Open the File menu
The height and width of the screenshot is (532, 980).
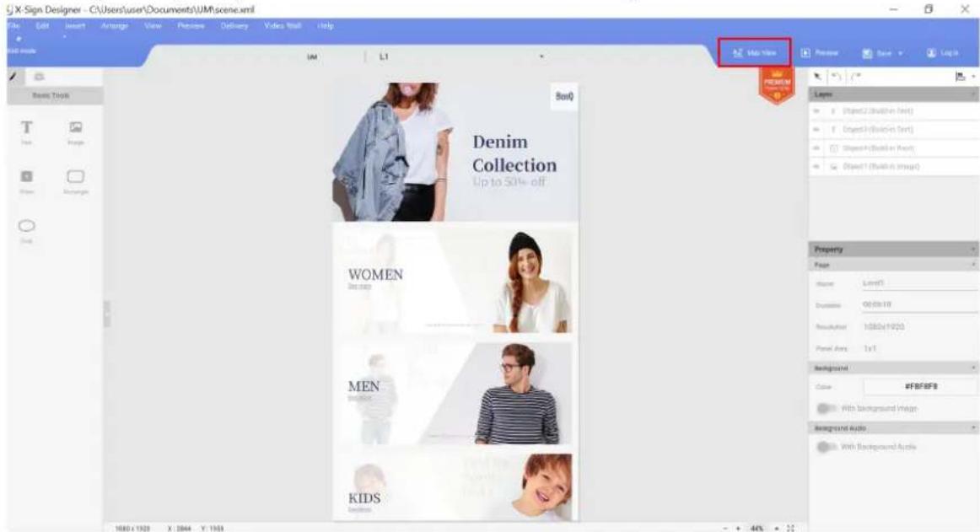[13, 25]
